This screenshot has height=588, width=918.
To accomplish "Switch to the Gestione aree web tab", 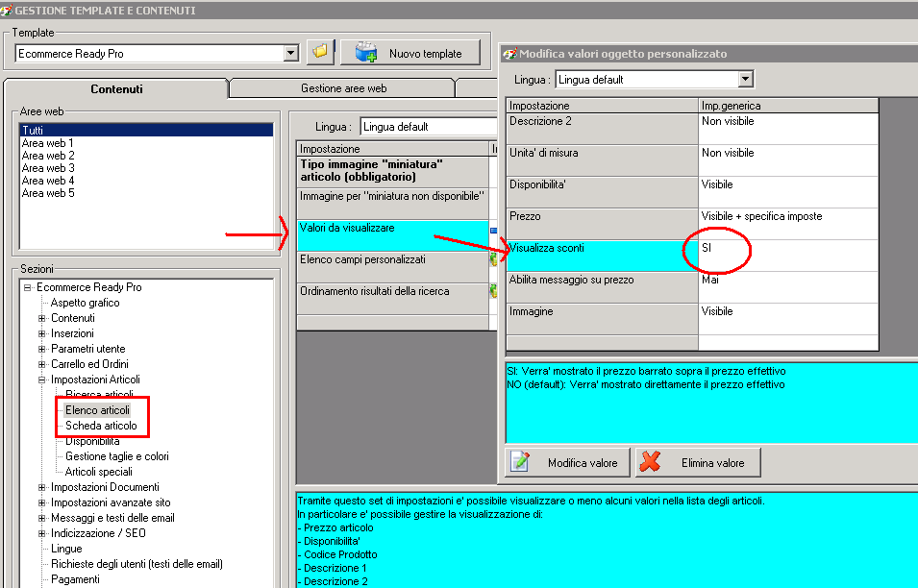I will coord(343,88).
